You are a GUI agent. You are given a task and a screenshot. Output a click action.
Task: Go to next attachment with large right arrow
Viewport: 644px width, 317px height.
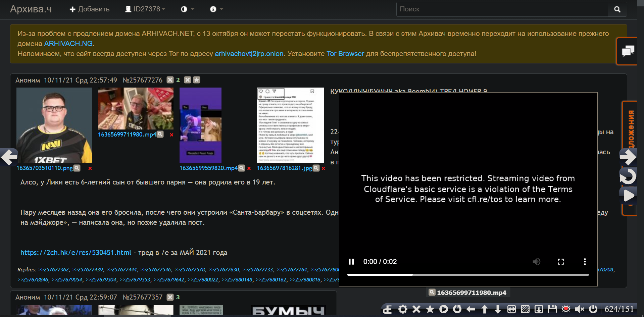click(x=628, y=157)
